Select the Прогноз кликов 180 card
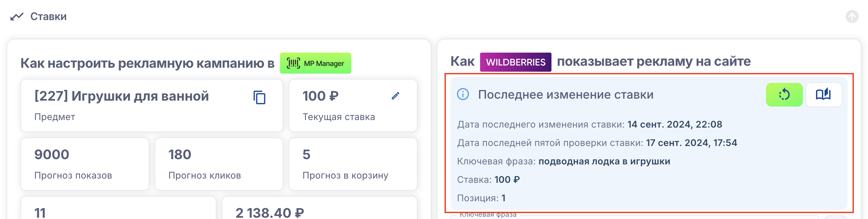This screenshot has width=868, height=219. point(218,164)
